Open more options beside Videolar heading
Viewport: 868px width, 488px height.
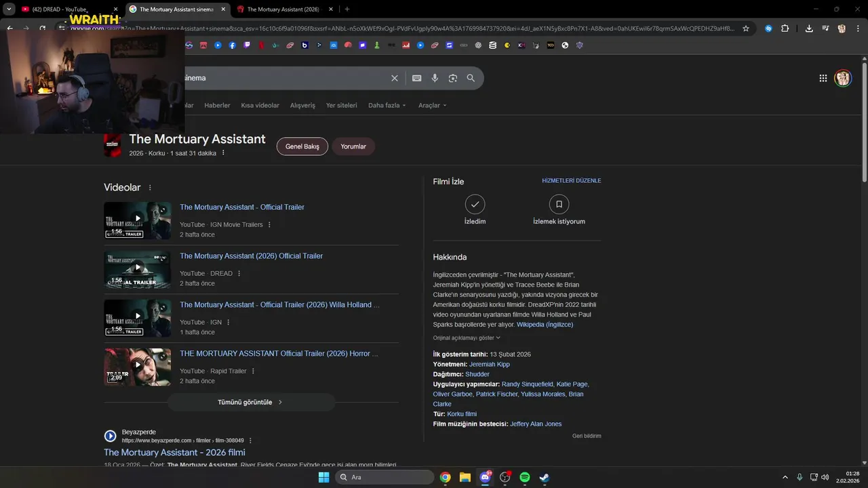click(150, 188)
